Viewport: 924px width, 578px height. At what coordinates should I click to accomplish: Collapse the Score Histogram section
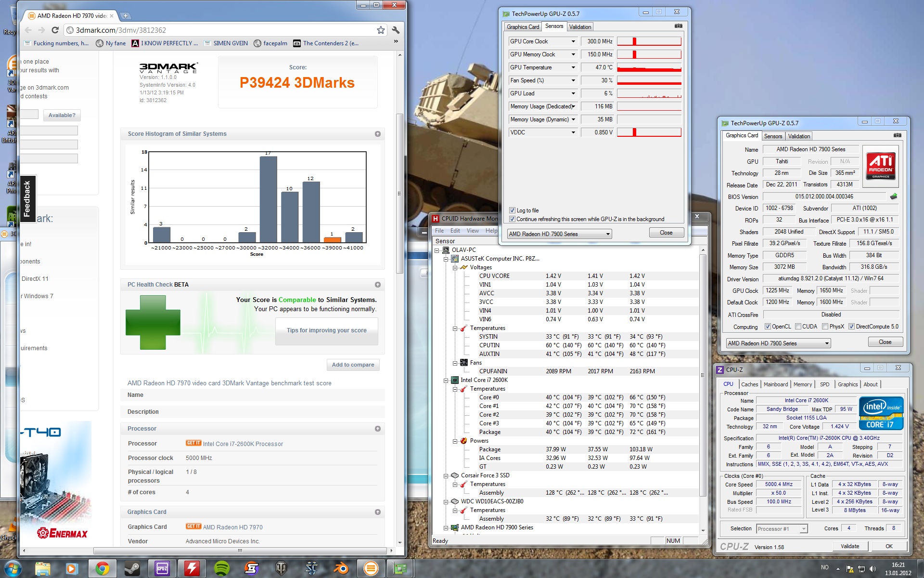pyautogui.click(x=377, y=134)
